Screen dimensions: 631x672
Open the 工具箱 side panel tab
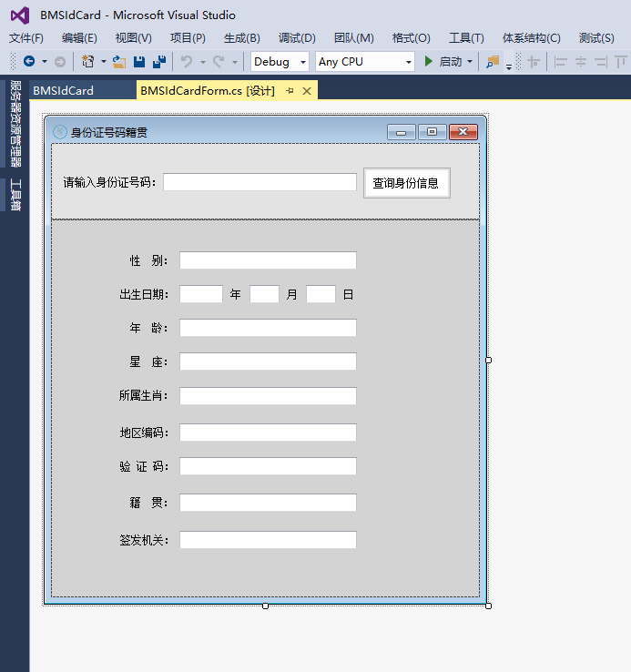click(x=15, y=195)
